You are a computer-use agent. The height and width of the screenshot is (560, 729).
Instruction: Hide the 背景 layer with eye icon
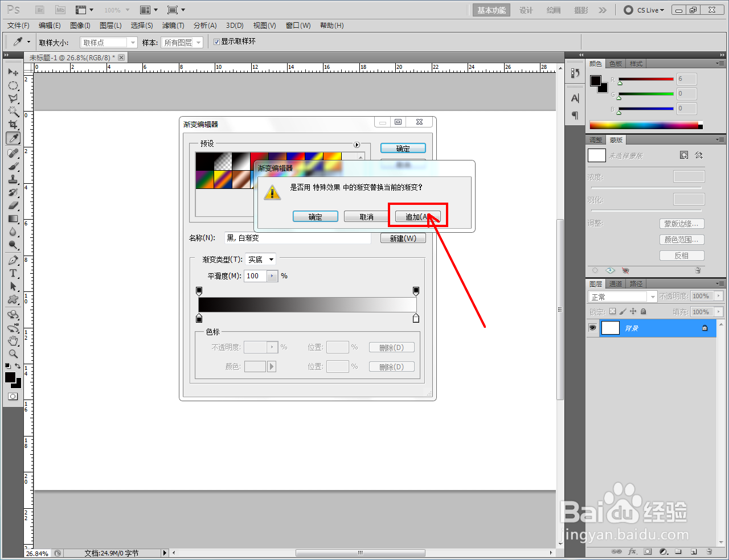592,328
